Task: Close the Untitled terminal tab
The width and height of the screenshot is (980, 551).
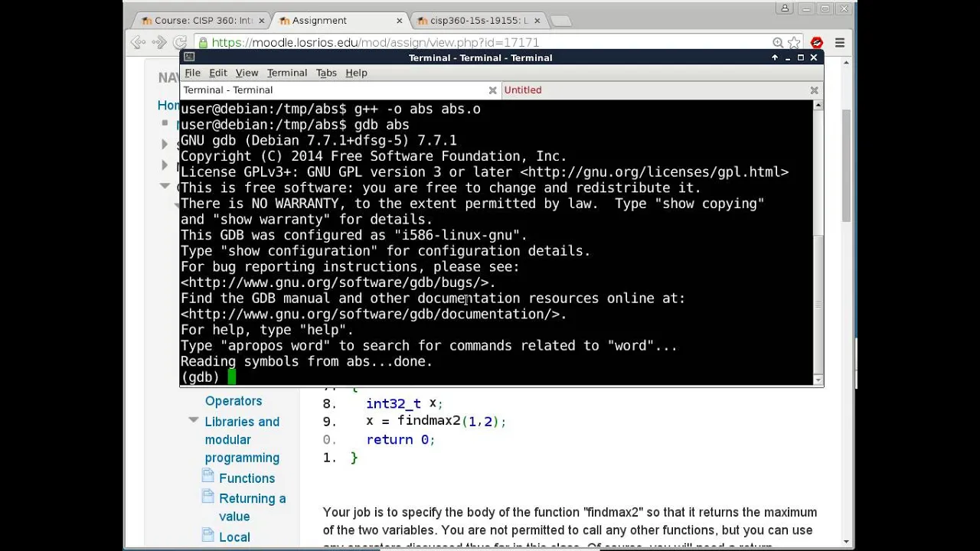Action: coord(814,90)
